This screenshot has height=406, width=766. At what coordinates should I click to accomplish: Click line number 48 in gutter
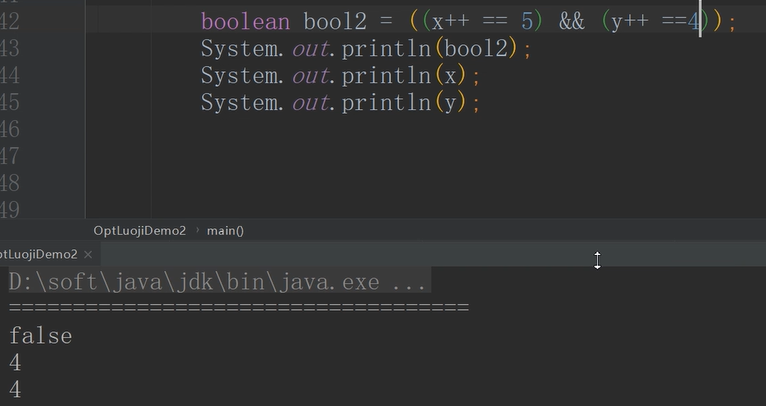(10, 184)
